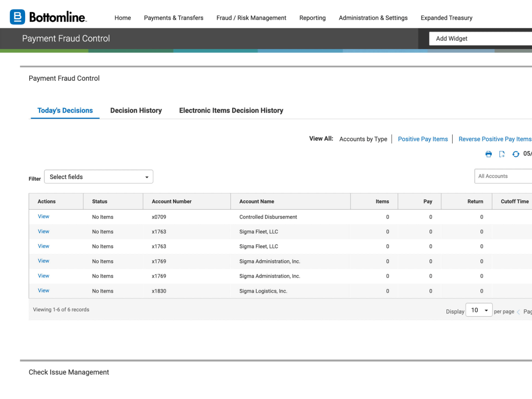Click View for Sigma Logistics, Inc.
The image size is (532, 399).
[x=43, y=291]
